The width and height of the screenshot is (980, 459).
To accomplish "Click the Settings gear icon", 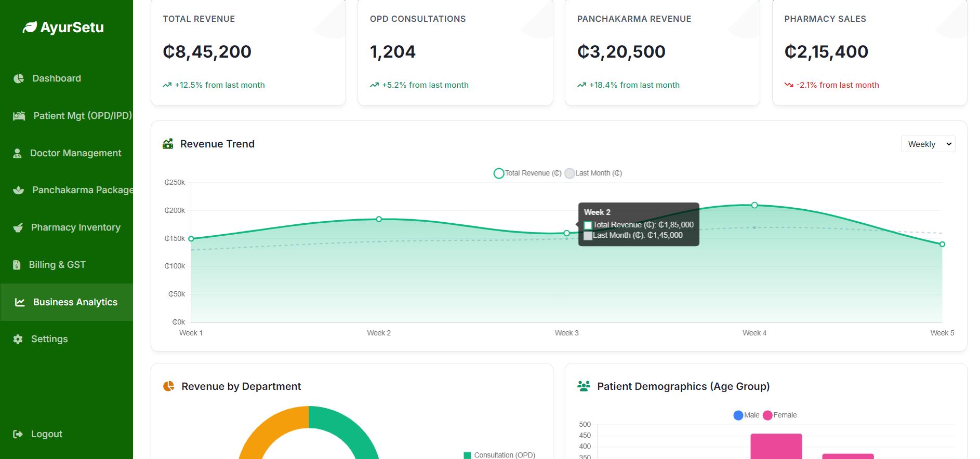I will point(18,339).
